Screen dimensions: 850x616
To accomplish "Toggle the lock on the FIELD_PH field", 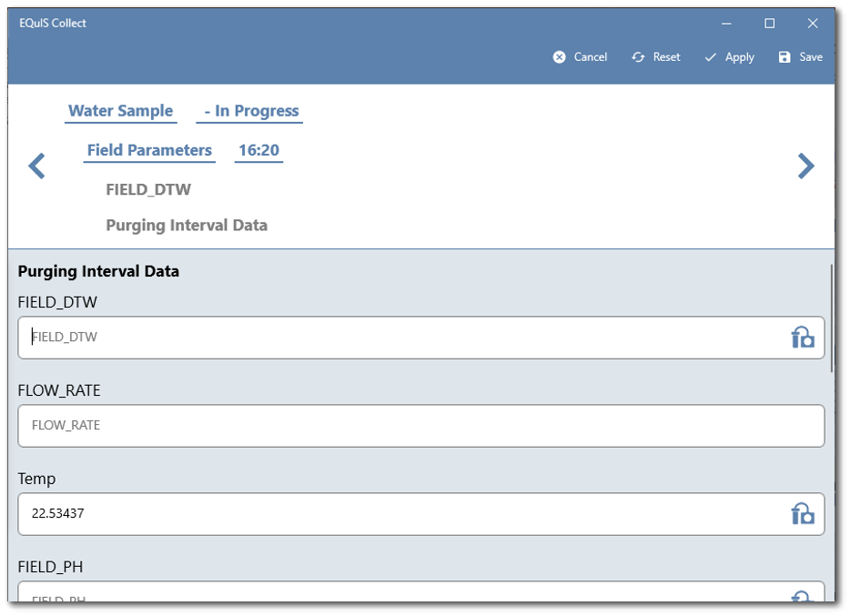I will click(800, 599).
